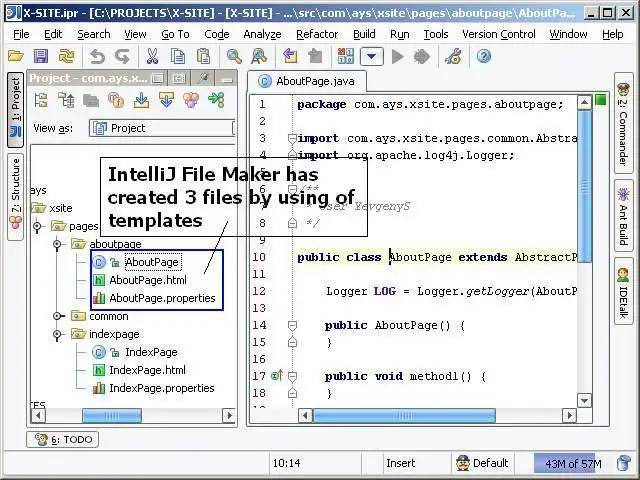640x480 pixels.
Task: Click the gray packages icon in Project pane
Action: [x=91, y=100]
